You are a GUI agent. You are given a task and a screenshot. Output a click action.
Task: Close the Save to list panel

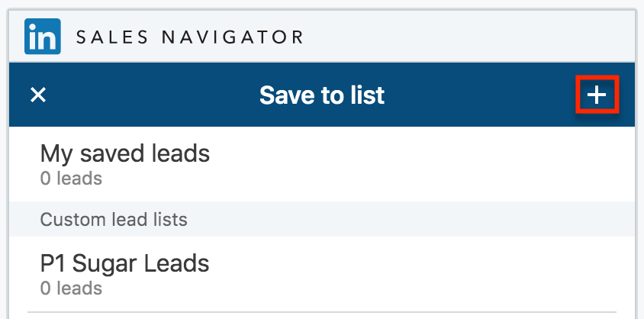(x=38, y=95)
